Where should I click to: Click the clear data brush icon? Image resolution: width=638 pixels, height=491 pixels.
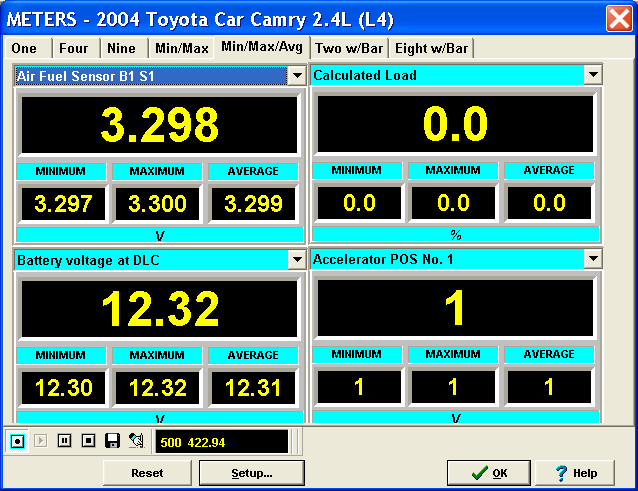tap(136, 441)
